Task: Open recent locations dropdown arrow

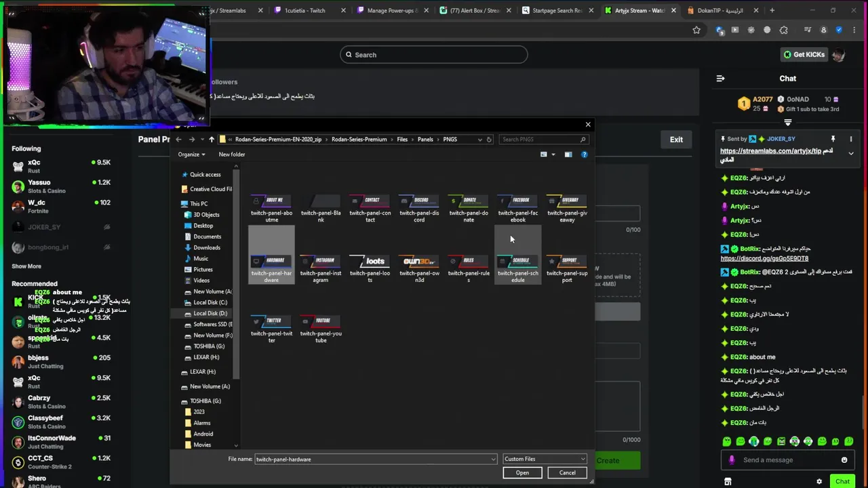Action: [201, 140]
